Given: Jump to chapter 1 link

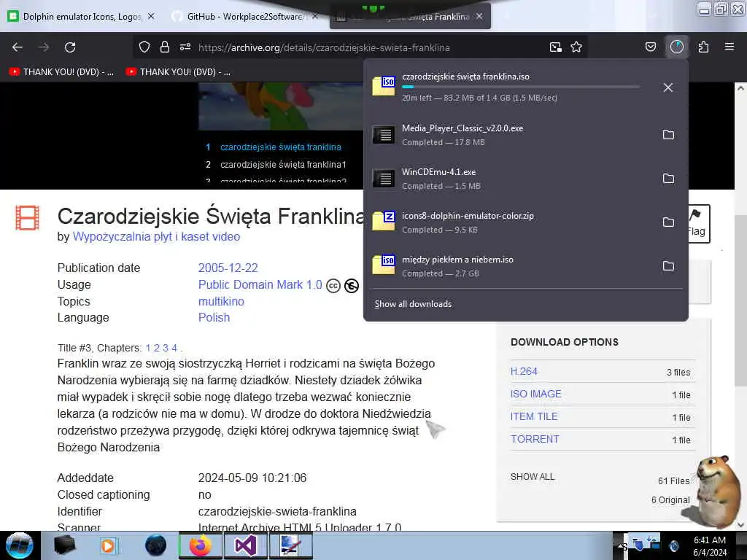Looking at the screenshot, I should 148,348.
